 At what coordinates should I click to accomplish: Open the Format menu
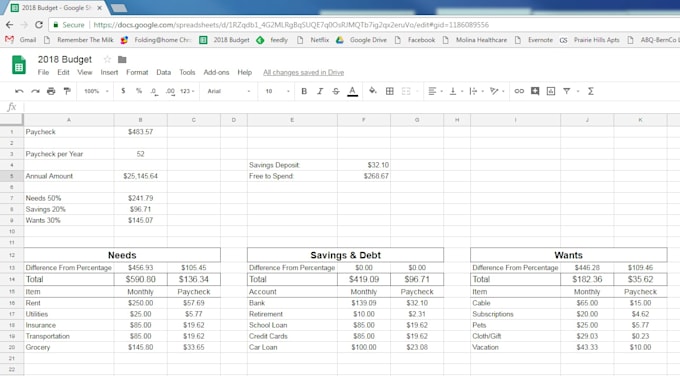coord(137,72)
